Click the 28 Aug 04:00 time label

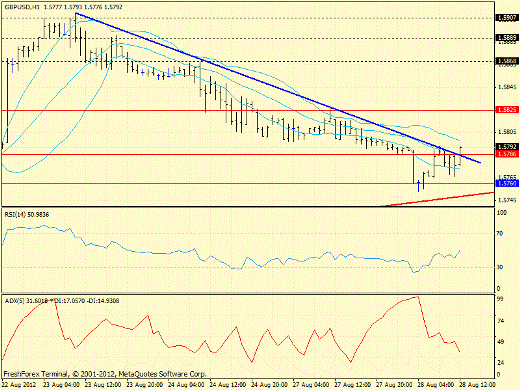point(436,385)
